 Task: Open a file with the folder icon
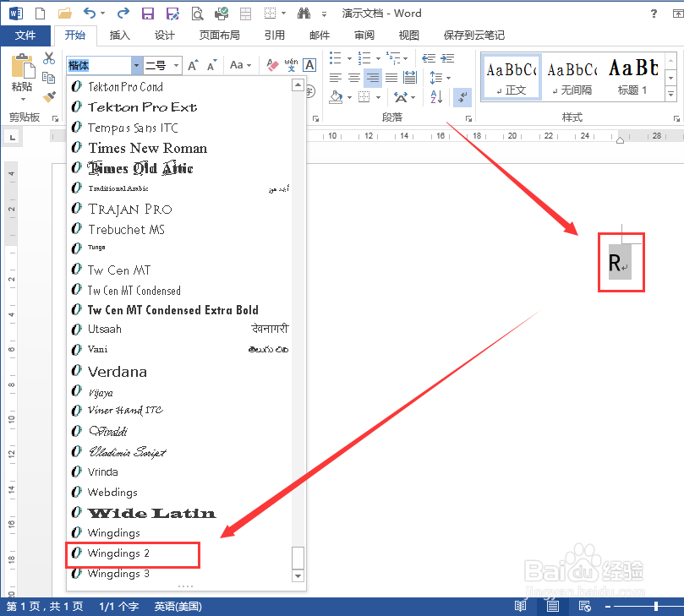tap(64, 14)
